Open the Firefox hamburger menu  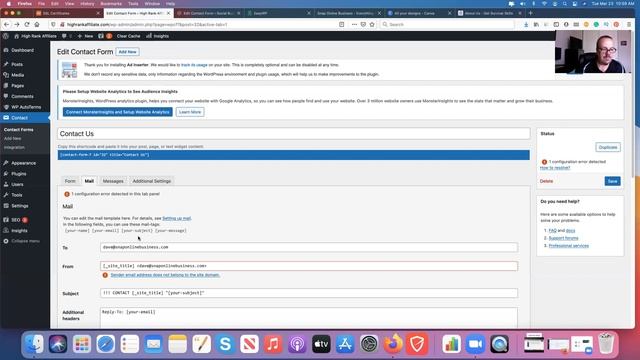coord(629,24)
